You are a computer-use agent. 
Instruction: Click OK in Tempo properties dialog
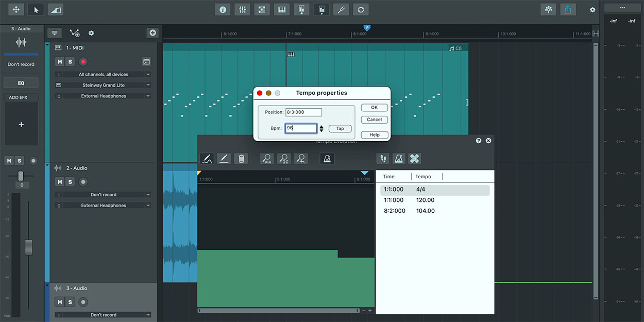374,108
